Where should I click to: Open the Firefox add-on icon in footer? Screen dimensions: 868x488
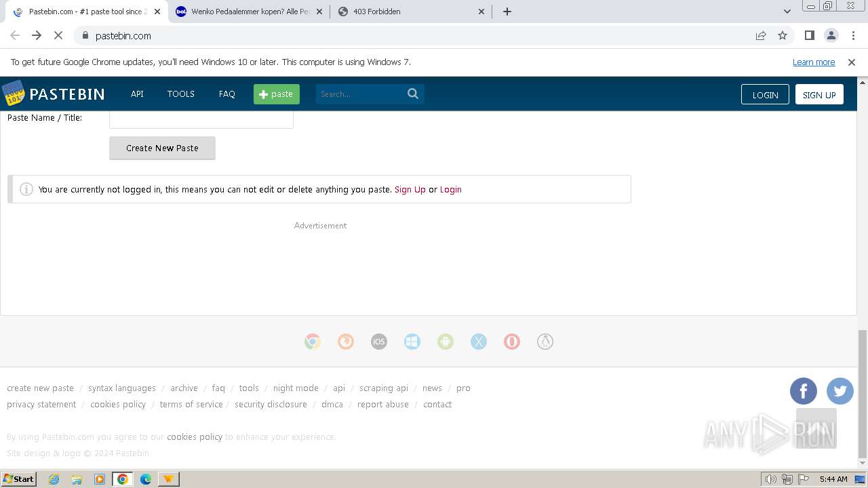346,342
